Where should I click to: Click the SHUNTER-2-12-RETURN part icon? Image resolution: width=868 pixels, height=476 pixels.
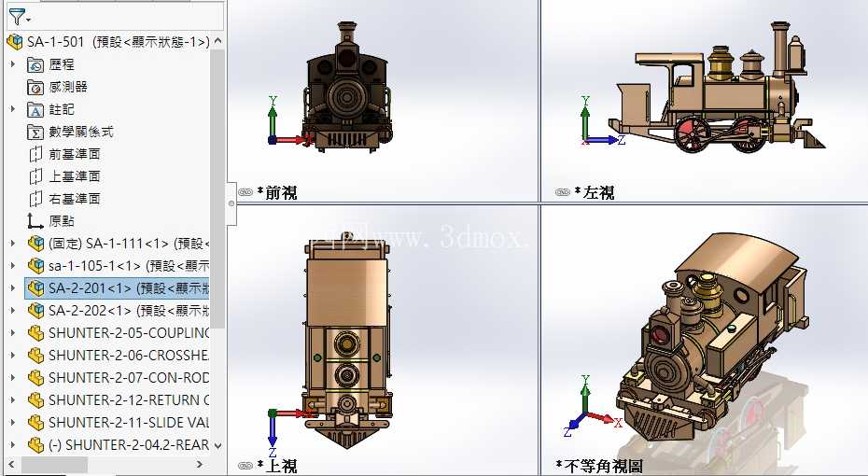click(x=35, y=399)
